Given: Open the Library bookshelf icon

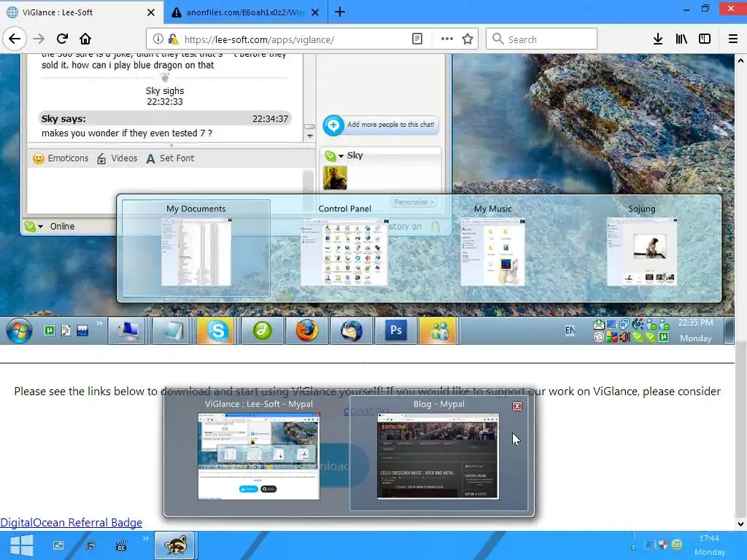Looking at the screenshot, I should point(681,39).
